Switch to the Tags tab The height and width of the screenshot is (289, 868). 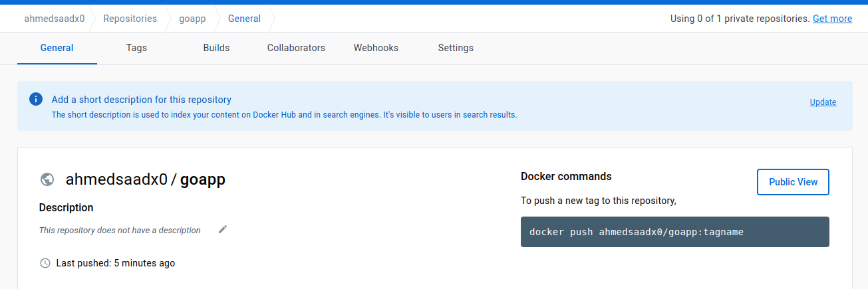coord(136,48)
